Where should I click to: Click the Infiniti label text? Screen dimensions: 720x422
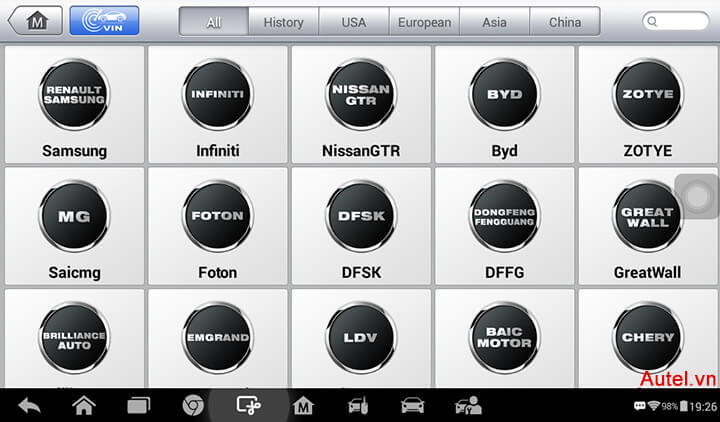(218, 151)
